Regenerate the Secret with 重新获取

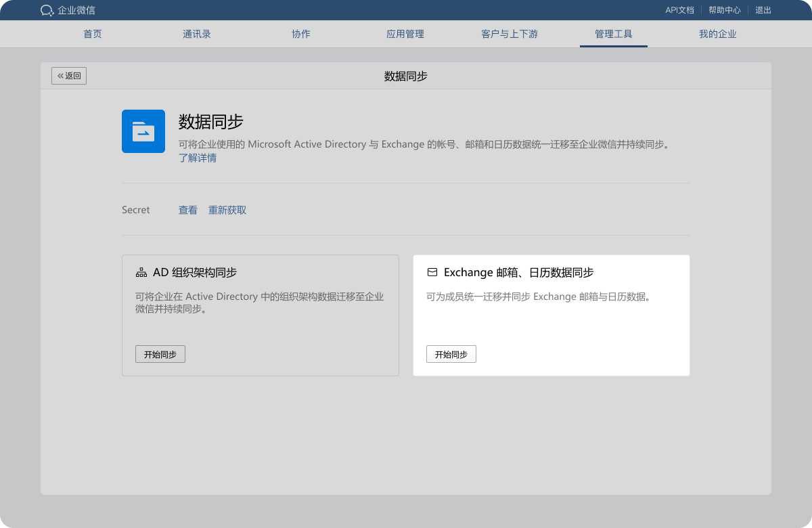tap(227, 210)
